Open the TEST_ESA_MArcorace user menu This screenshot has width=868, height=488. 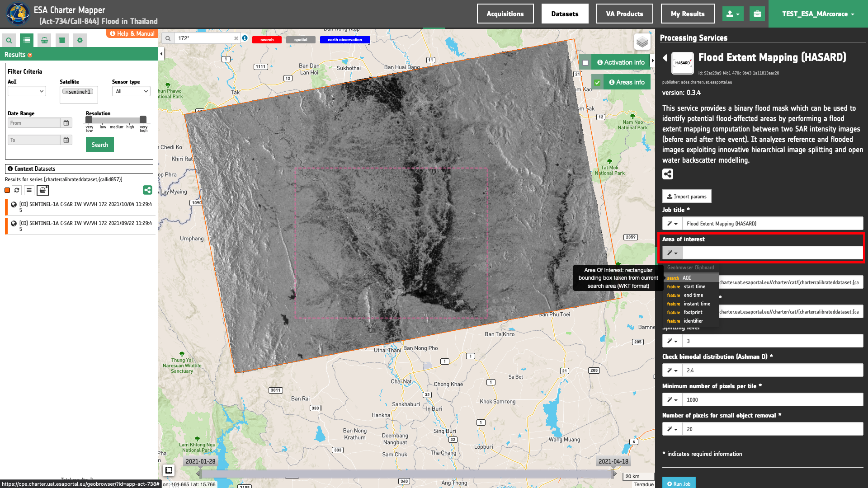coord(818,14)
